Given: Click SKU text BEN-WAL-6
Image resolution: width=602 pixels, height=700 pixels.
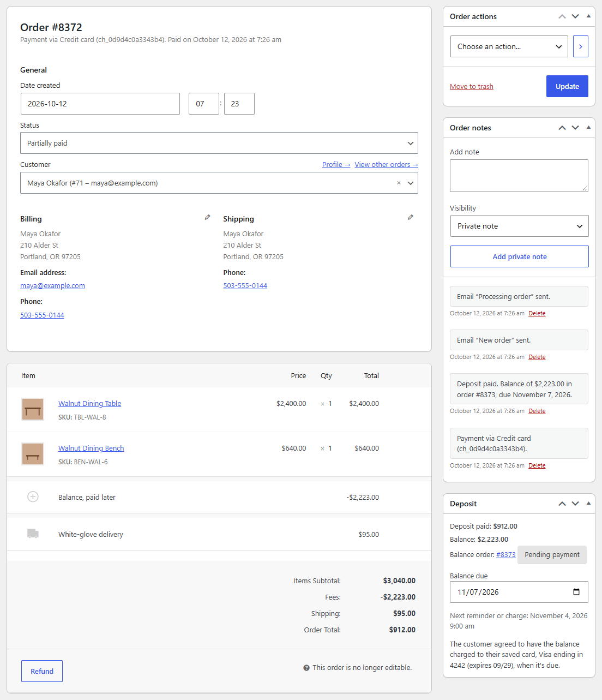Looking at the screenshot, I should [91, 462].
